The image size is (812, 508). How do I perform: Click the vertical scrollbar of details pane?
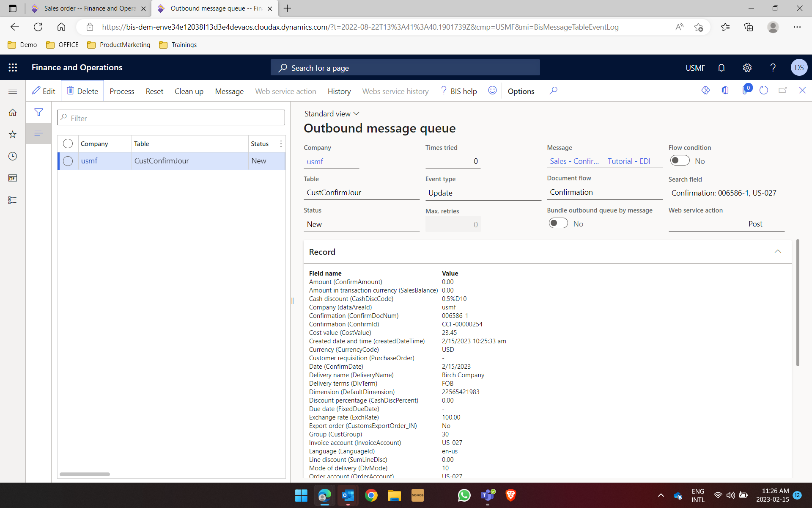pos(798,303)
